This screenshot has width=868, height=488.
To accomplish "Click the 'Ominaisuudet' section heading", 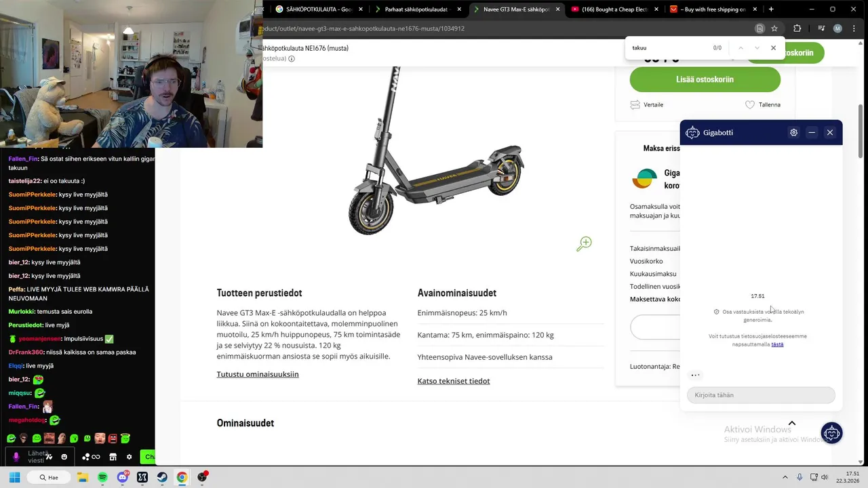I will coord(245,423).
